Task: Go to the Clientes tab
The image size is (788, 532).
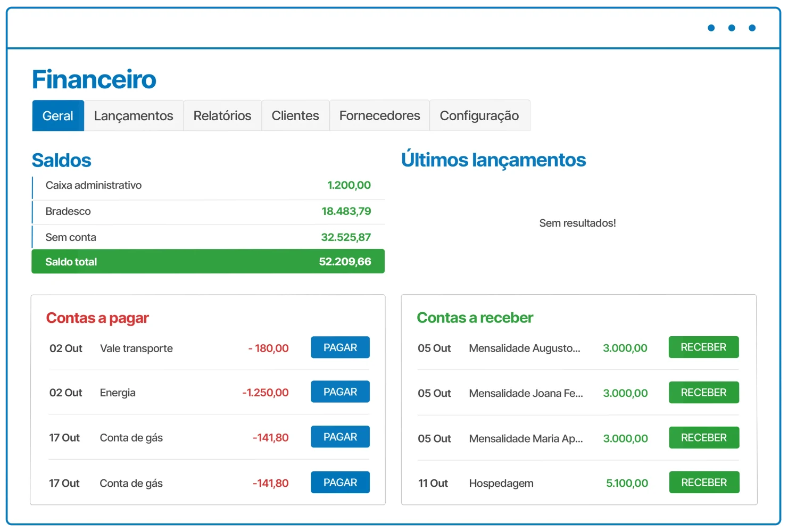Action: click(x=295, y=115)
